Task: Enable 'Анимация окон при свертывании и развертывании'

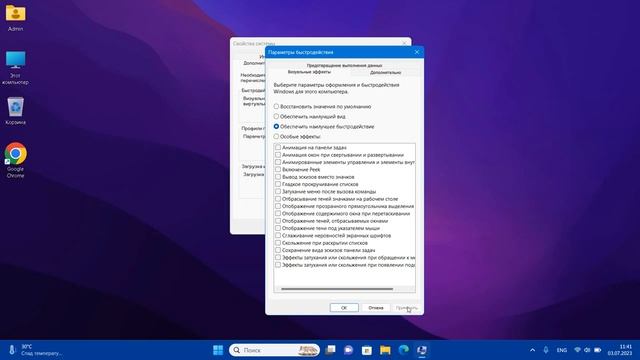Action: [x=278, y=155]
